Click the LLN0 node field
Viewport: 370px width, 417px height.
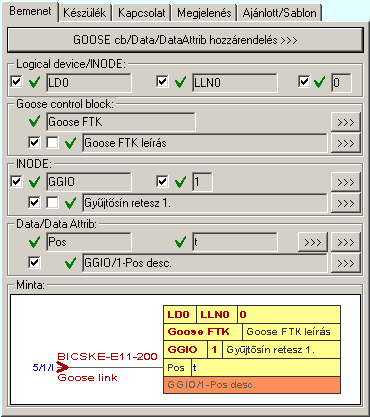coord(234,83)
